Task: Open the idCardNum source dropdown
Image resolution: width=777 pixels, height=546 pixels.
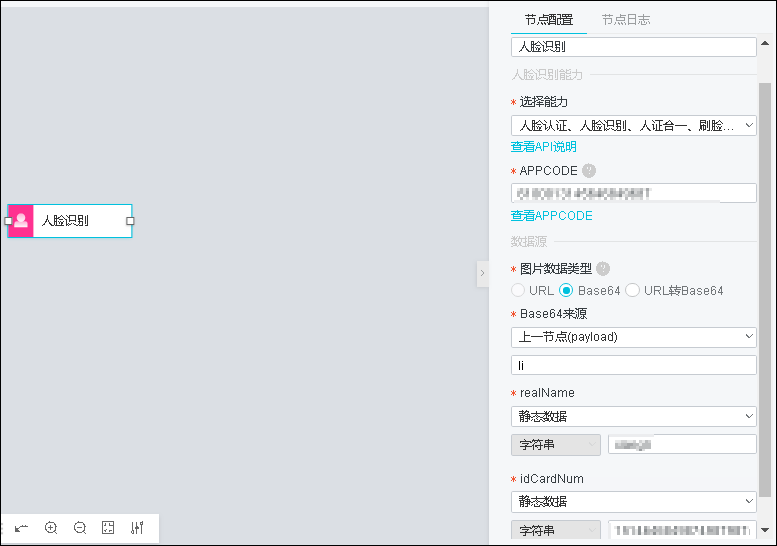Action: [633, 501]
